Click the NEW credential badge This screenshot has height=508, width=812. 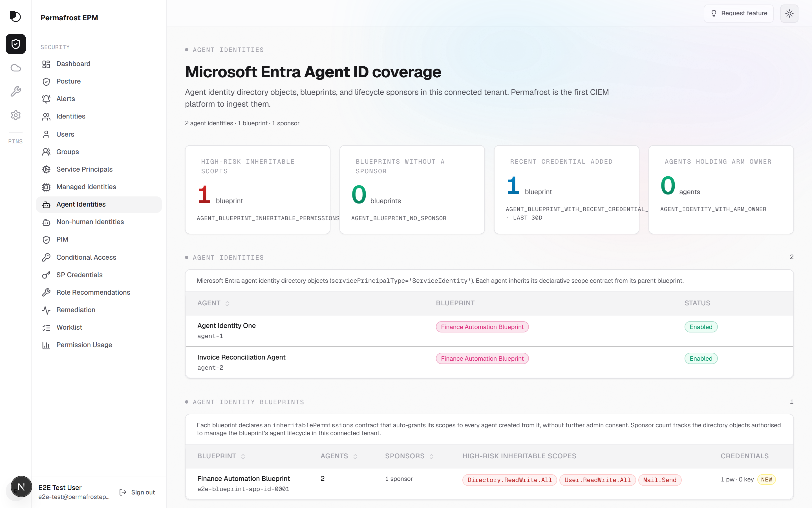click(766, 479)
